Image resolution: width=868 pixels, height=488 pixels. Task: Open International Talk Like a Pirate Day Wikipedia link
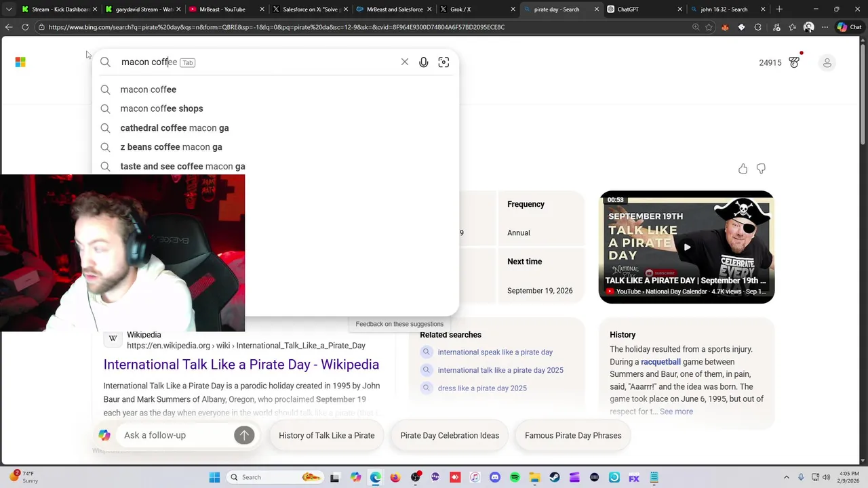coord(241,365)
